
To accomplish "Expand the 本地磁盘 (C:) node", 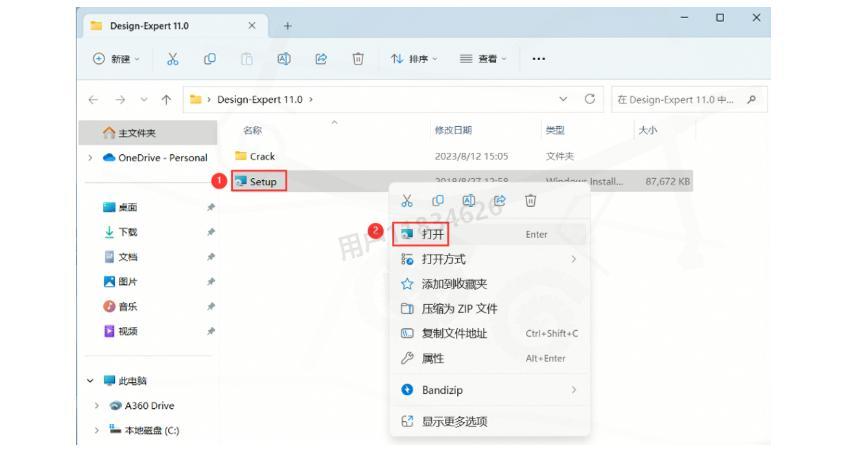I will [x=97, y=430].
